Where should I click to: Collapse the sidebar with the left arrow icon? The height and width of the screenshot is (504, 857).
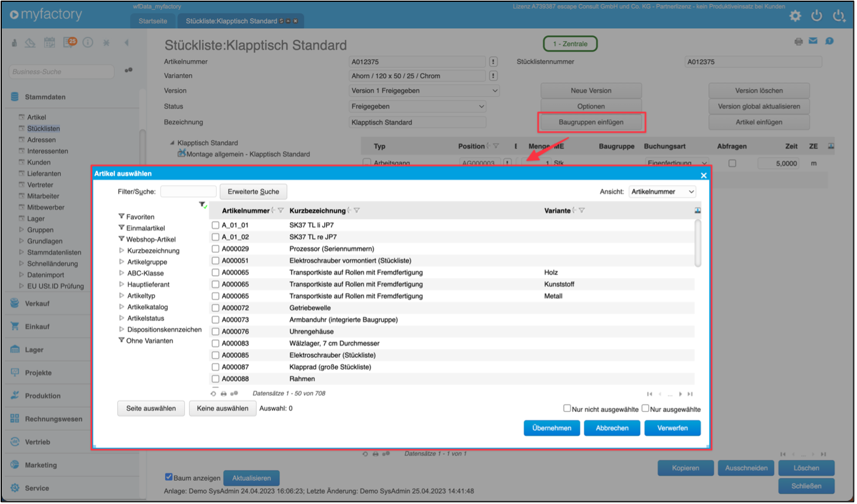pyautogui.click(x=126, y=43)
